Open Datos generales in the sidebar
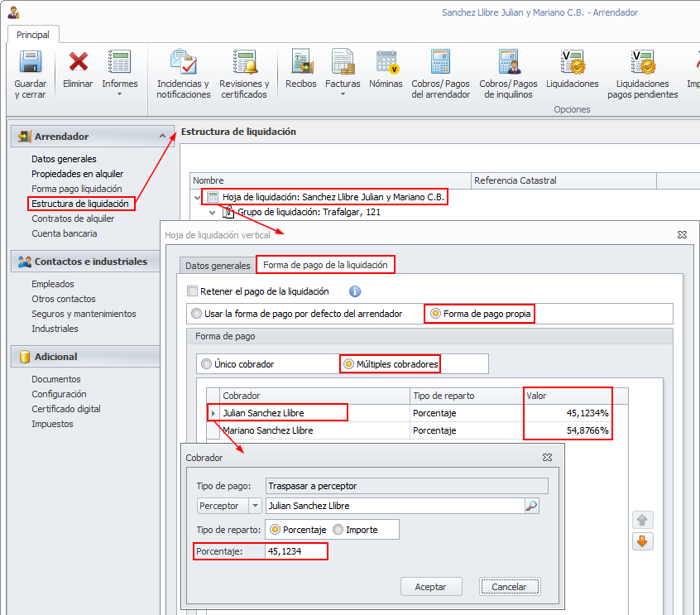 pos(64,159)
